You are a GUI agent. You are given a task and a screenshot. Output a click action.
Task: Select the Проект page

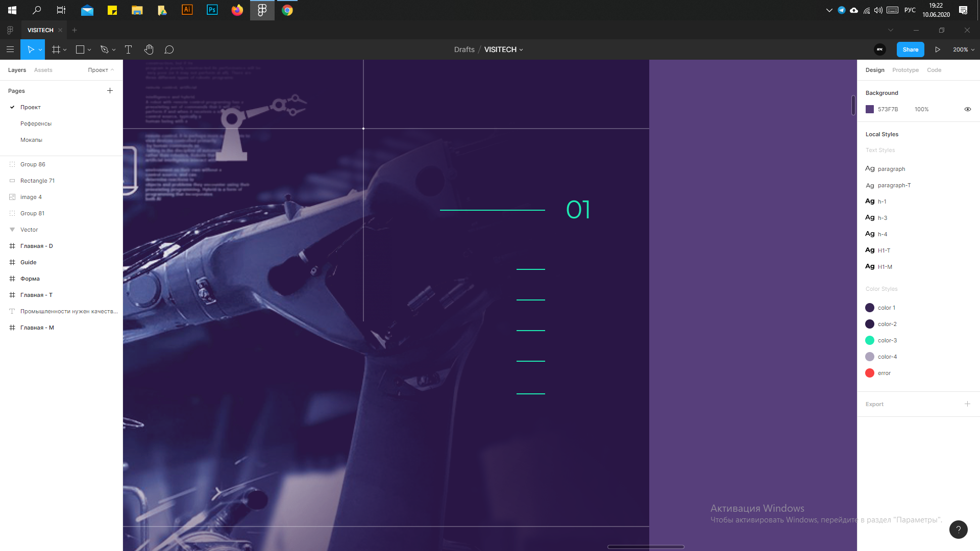click(31, 107)
